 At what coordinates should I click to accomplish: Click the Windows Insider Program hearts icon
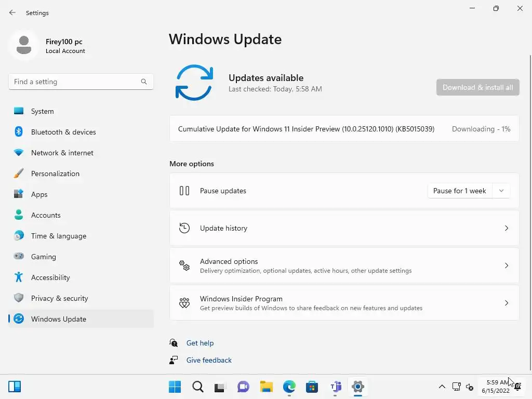(x=184, y=303)
